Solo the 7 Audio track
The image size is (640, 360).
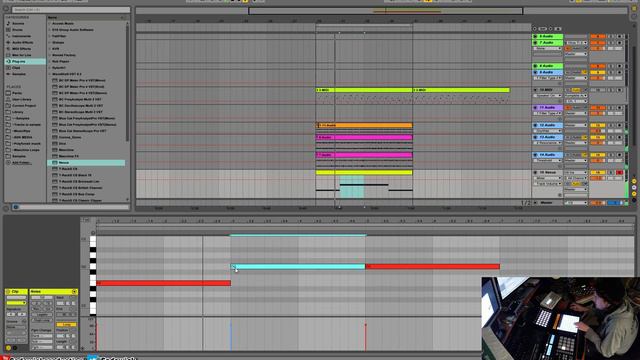[x=611, y=43]
